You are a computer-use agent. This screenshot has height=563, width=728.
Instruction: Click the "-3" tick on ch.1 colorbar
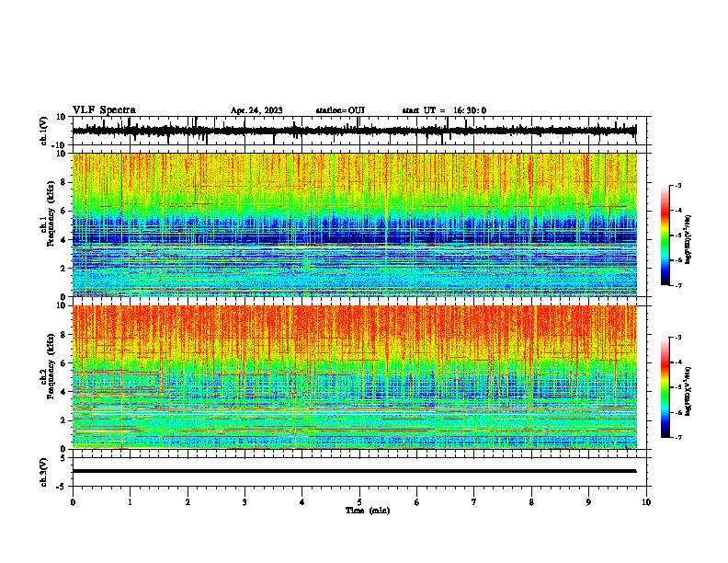pyautogui.click(x=678, y=185)
